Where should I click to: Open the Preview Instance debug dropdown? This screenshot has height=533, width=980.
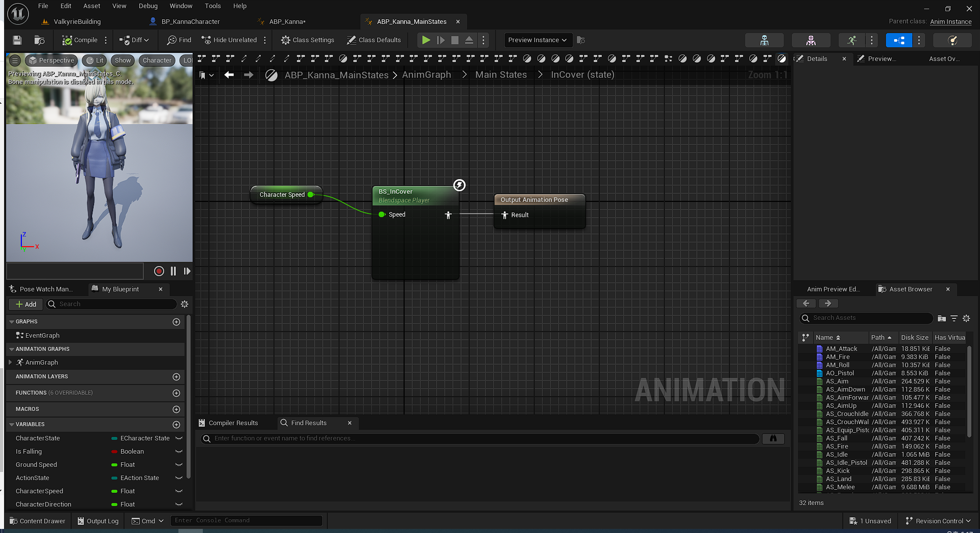click(538, 40)
